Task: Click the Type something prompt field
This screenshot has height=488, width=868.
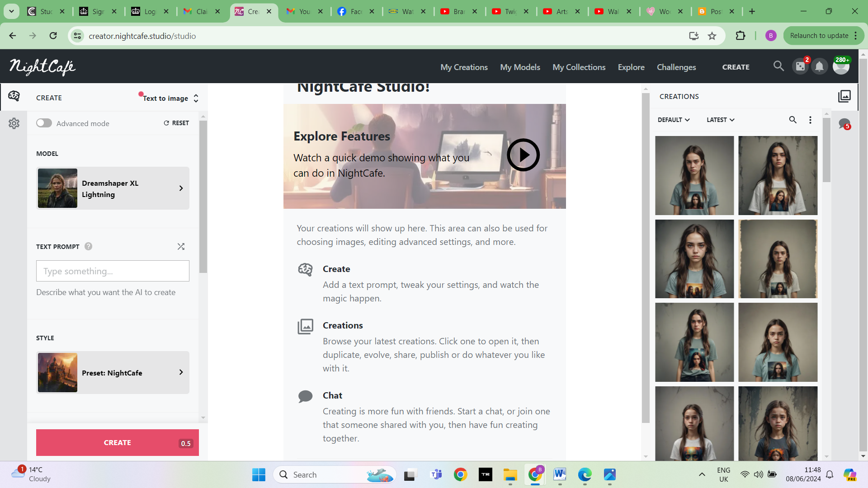Action: [113, 271]
